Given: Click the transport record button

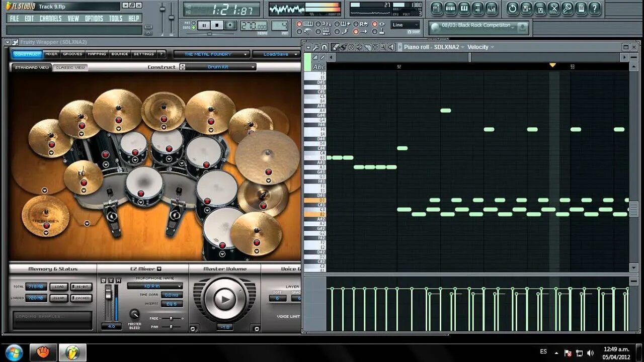Looking at the screenshot, I should click(230, 25).
